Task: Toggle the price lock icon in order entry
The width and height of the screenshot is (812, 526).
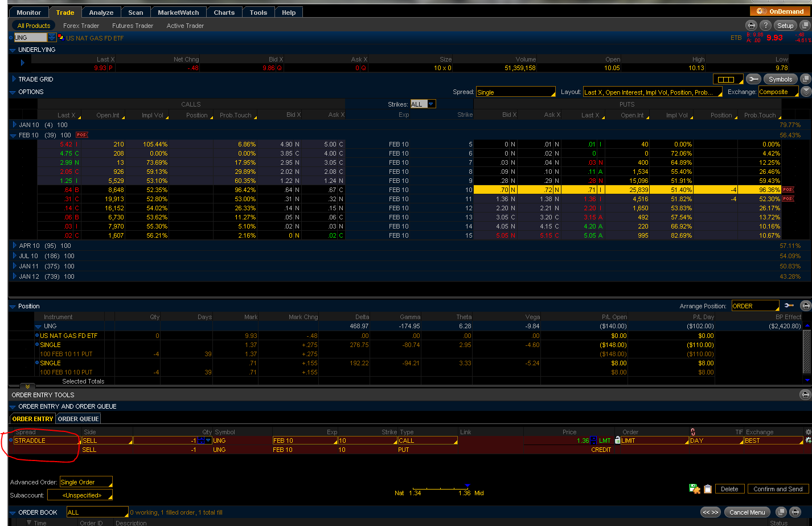Action: point(617,441)
